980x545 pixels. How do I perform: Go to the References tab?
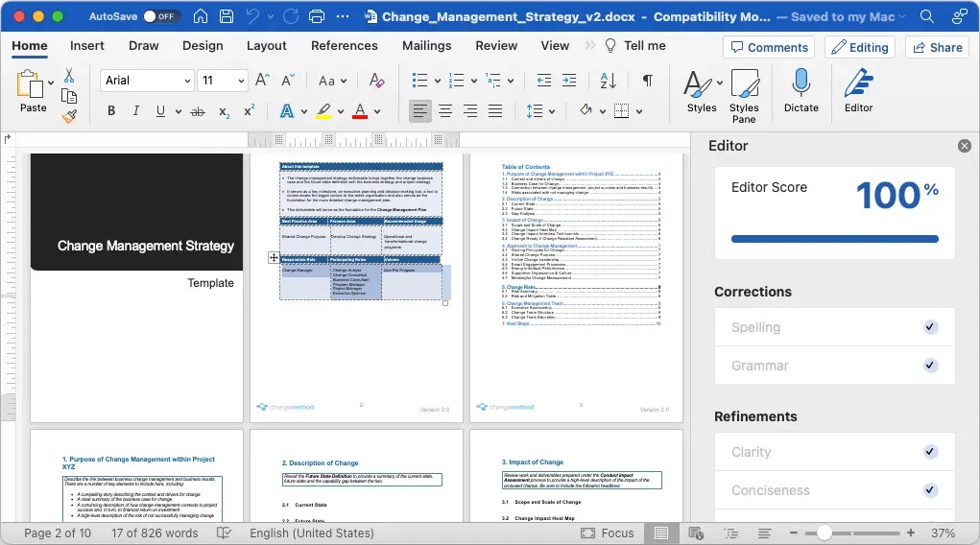click(x=345, y=46)
